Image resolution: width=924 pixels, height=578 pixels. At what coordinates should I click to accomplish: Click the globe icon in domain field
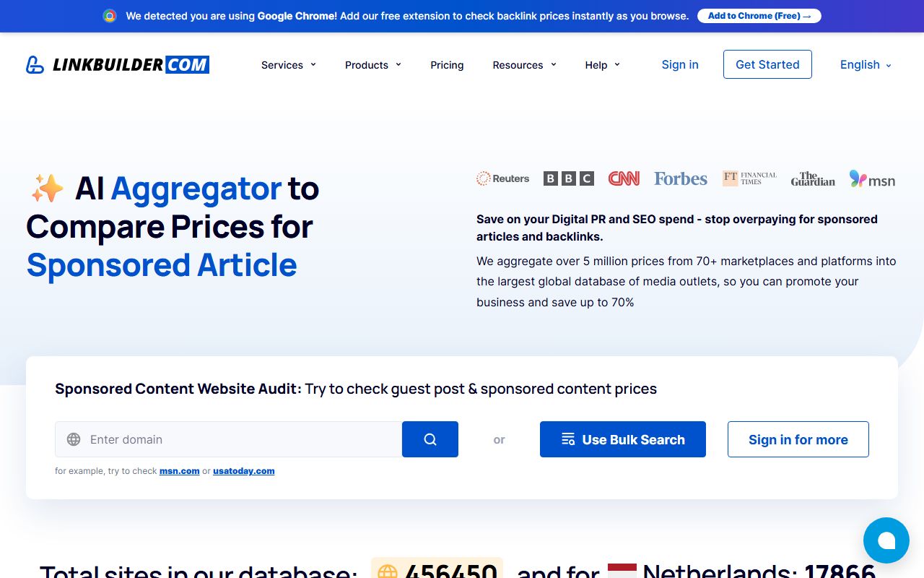(x=74, y=439)
